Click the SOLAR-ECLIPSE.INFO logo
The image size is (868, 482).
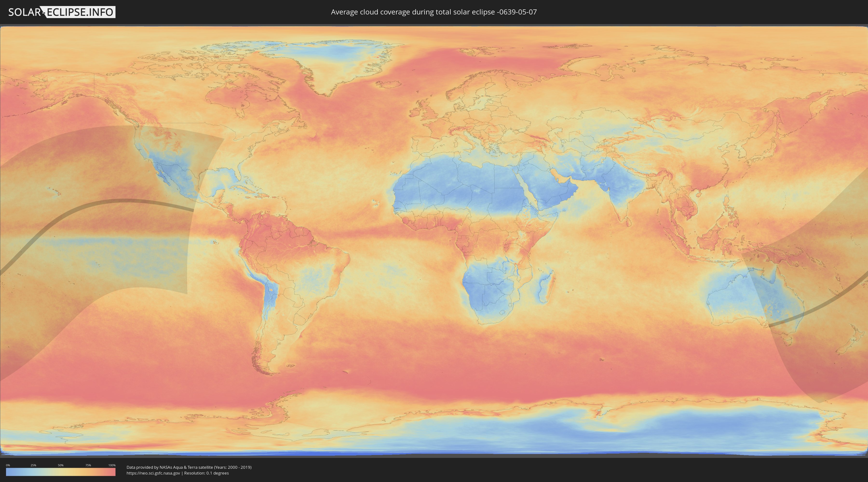[62, 12]
